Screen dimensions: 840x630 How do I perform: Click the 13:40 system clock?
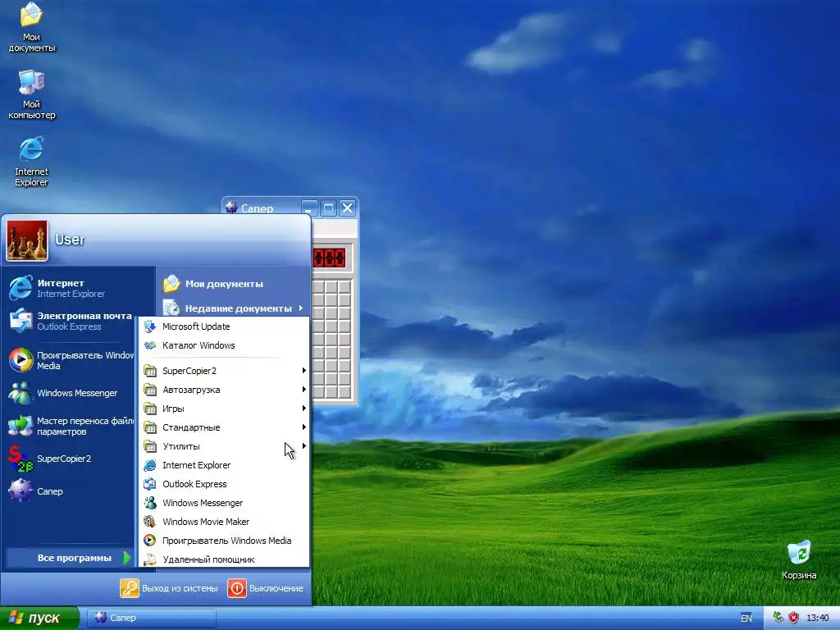point(817,619)
